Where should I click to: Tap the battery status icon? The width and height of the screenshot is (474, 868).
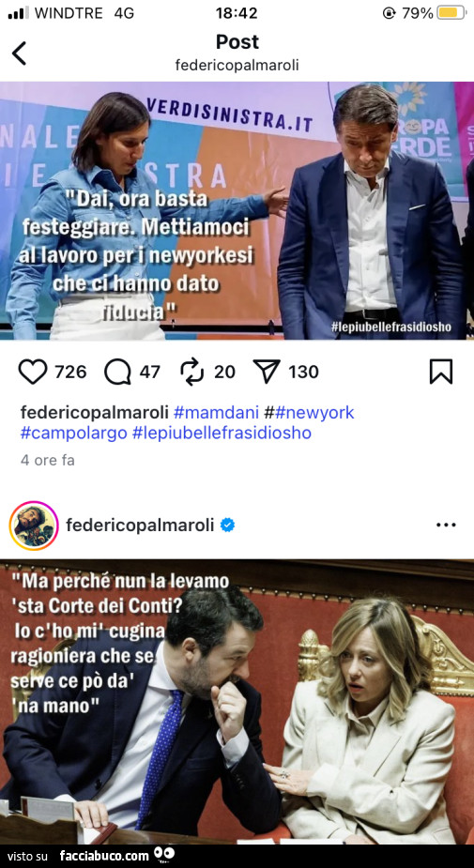click(451, 13)
